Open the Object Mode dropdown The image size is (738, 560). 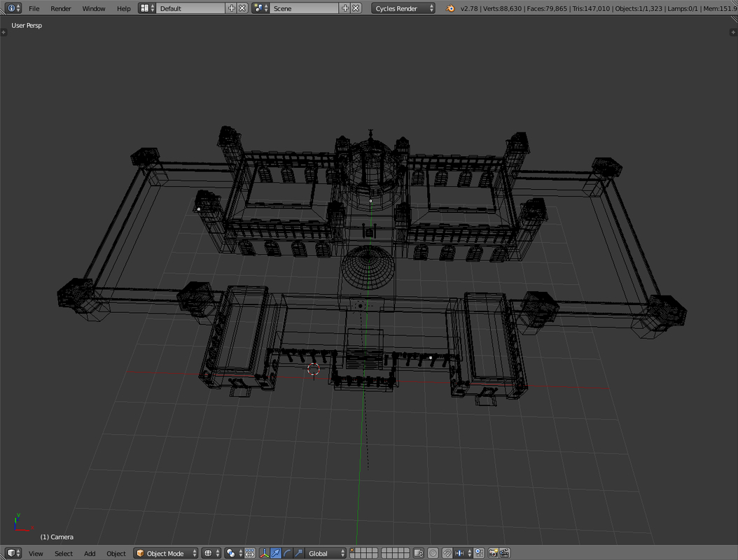(x=165, y=553)
